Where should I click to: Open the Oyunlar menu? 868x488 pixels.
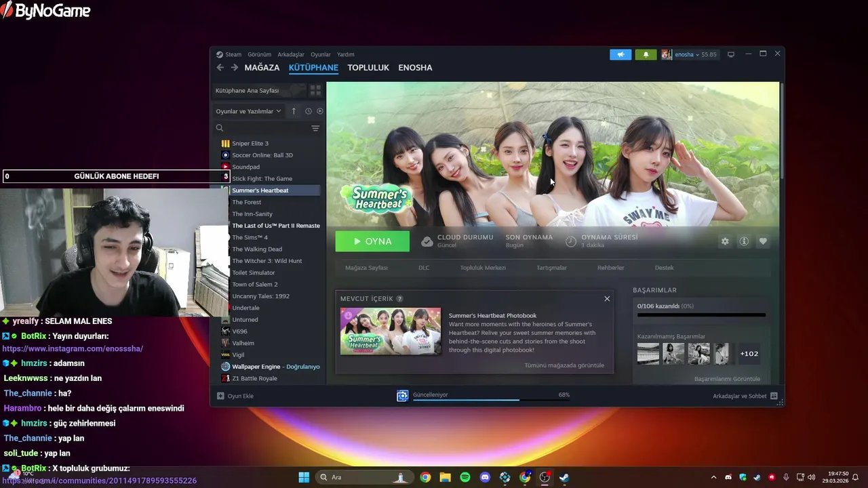(x=321, y=54)
